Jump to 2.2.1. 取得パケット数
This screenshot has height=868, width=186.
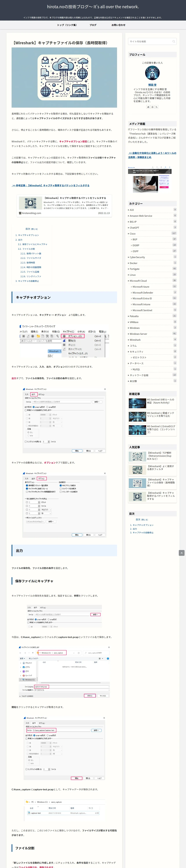[x=31, y=253]
